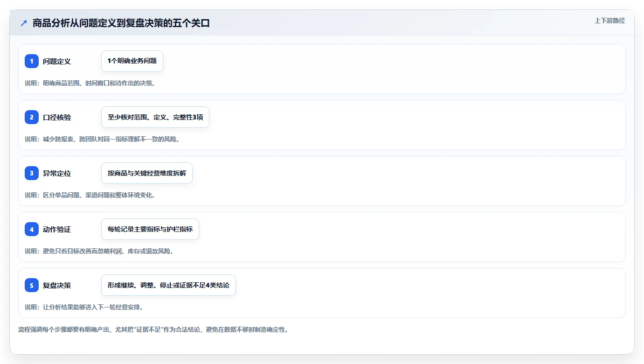644x364 pixels.
Task: Click the arrow icon beside the title
Action: (24, 23)
